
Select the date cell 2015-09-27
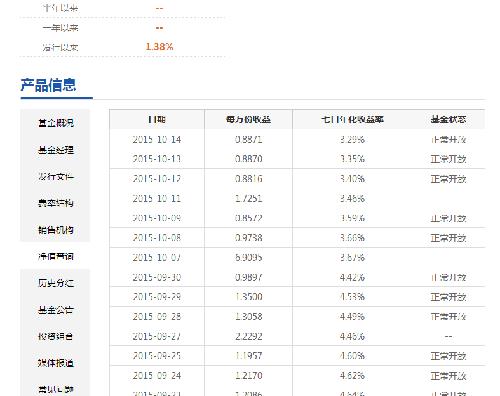pyautogui.click(x=157, y=336)
